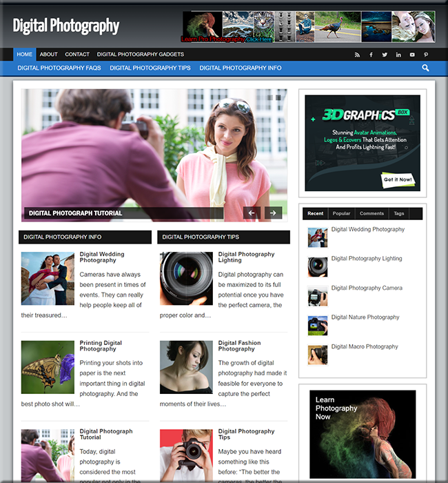
Task: Switch to the Popular tab
Action: tap(342, 213)
